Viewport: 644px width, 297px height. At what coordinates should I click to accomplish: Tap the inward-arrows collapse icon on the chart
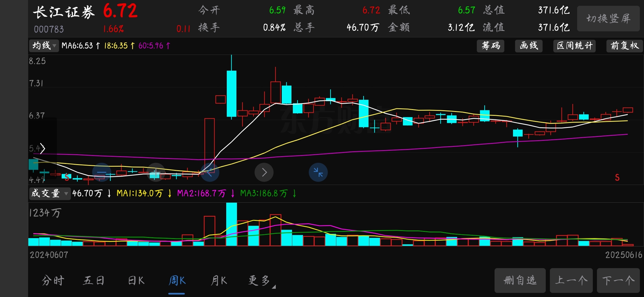(318, 172)
